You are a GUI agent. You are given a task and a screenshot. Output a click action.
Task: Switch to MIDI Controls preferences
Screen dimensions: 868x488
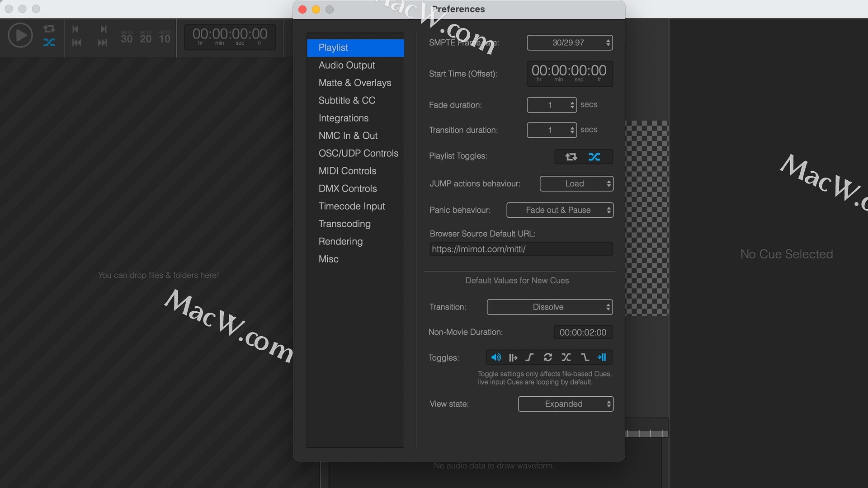pos(347,171)
